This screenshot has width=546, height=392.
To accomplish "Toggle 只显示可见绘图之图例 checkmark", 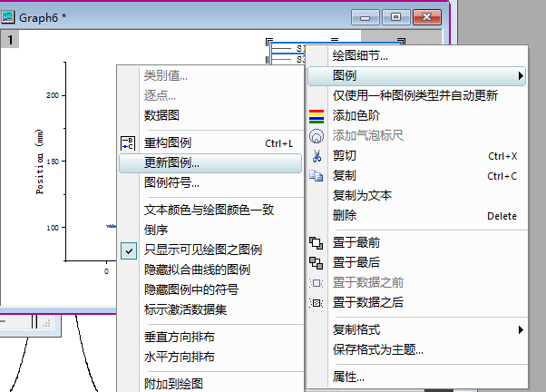I will (127, 250).
